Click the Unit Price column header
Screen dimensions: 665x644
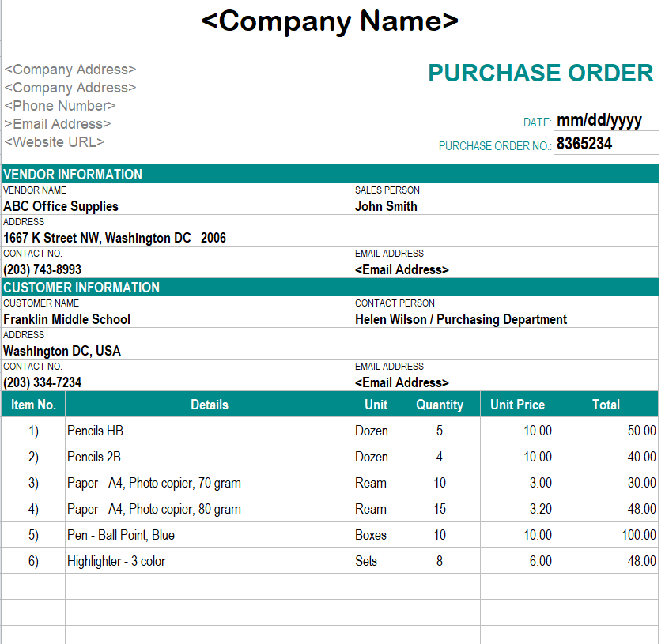(x=517, y=405)
